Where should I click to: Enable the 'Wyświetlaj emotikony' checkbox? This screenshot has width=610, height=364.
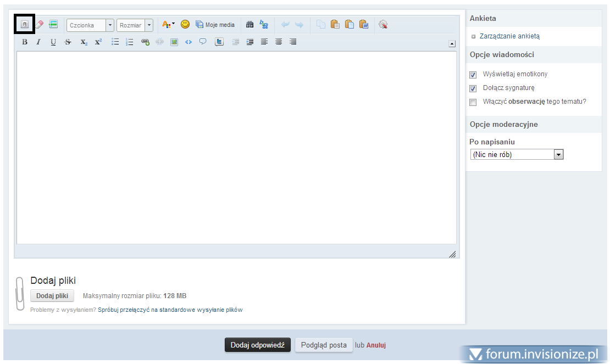click(473, 75)
